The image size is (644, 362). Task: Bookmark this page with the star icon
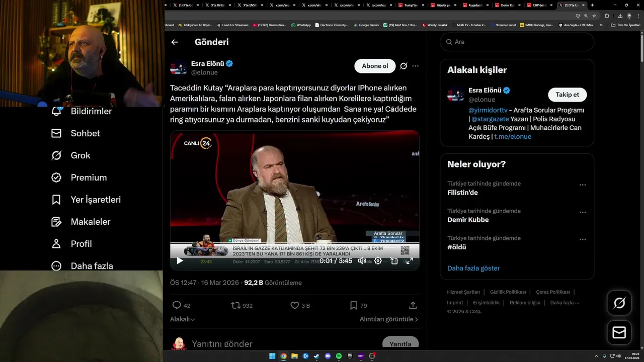click(x=593, y=16)
